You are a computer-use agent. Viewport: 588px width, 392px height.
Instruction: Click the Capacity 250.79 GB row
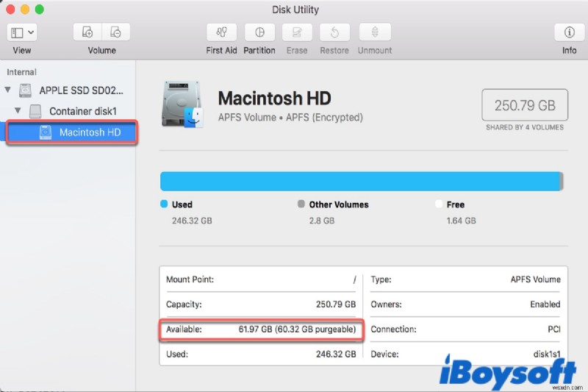tap(261, 304)
